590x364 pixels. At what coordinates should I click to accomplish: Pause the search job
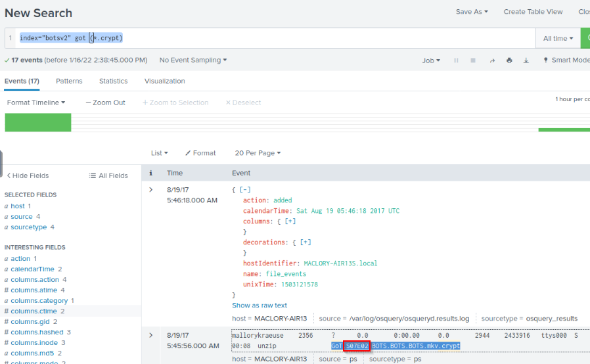coord(456,60)
